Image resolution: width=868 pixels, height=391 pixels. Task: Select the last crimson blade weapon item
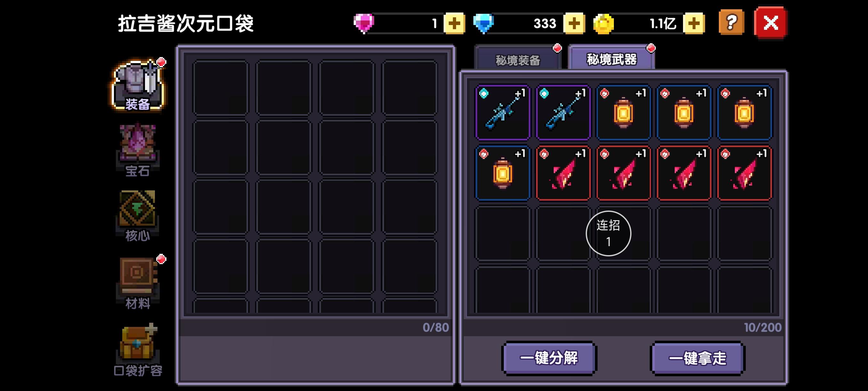[744, 173]
